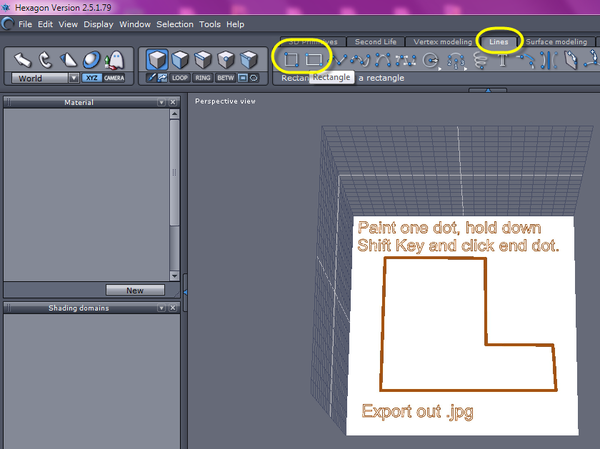Select the Square line tool
The height and width of the screenshot is (449, 600).
coord(291,60)
